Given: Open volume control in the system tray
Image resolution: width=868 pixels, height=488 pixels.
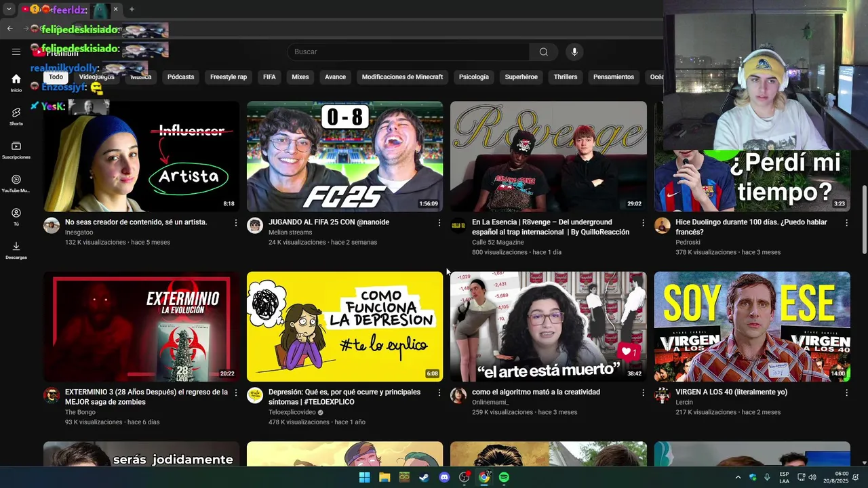Looking at the screenshot, I should (x=812, y=477).
